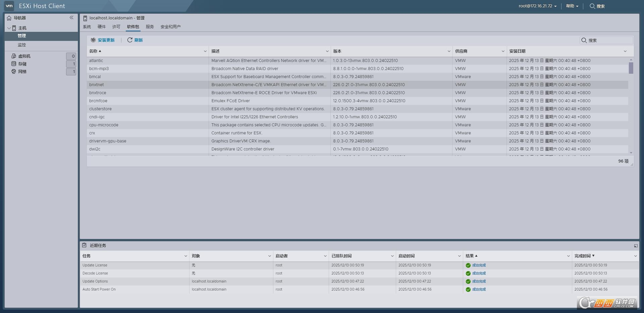Open the Help dropdown menu

572,6
